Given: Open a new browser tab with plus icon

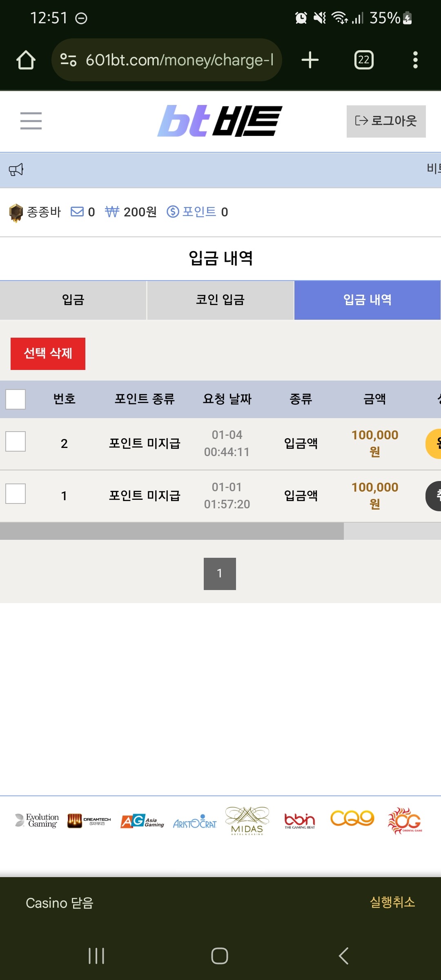Looking at the screenshot, I should [310, 60].
